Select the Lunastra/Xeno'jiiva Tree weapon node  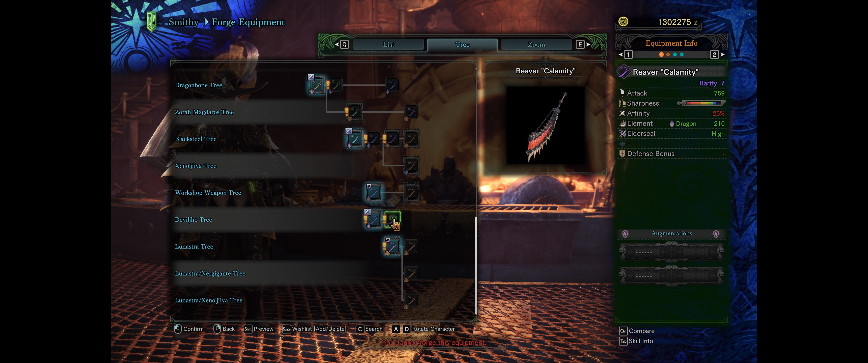[x=411, y=300]
